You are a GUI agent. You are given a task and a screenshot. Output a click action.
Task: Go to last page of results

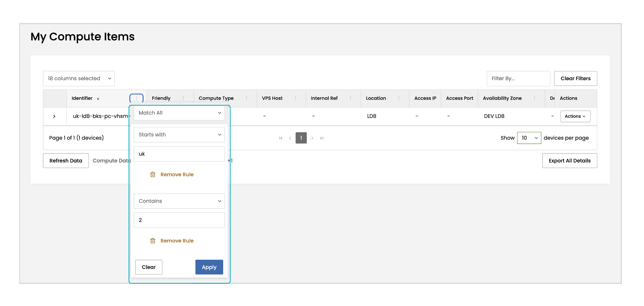click(322, 138)
